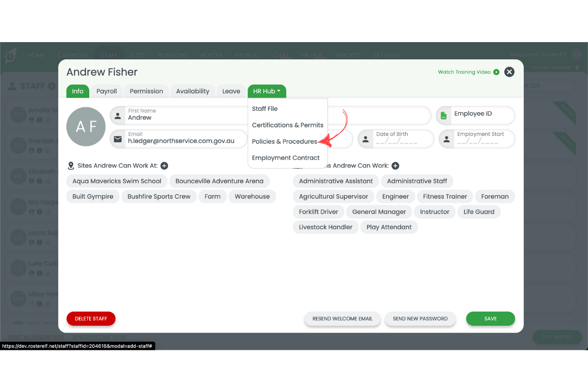Collapse the HR Hub dropdown tab
The width and height of the screenshot is (588, 392).
pyautogui.click(x=267, y=91)
